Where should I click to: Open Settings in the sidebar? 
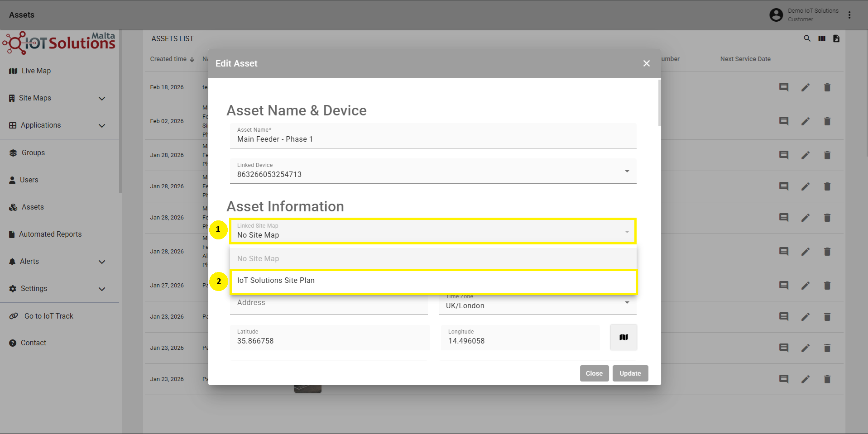point(34,289)
